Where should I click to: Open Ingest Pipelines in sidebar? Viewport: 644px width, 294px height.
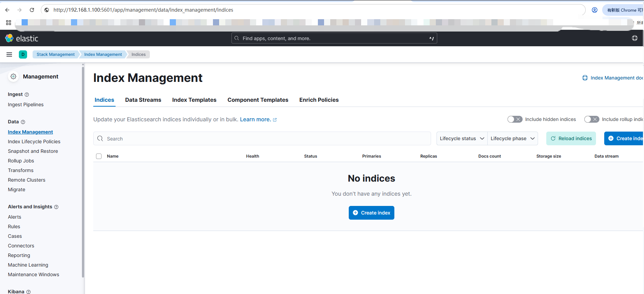coord(26,105)
